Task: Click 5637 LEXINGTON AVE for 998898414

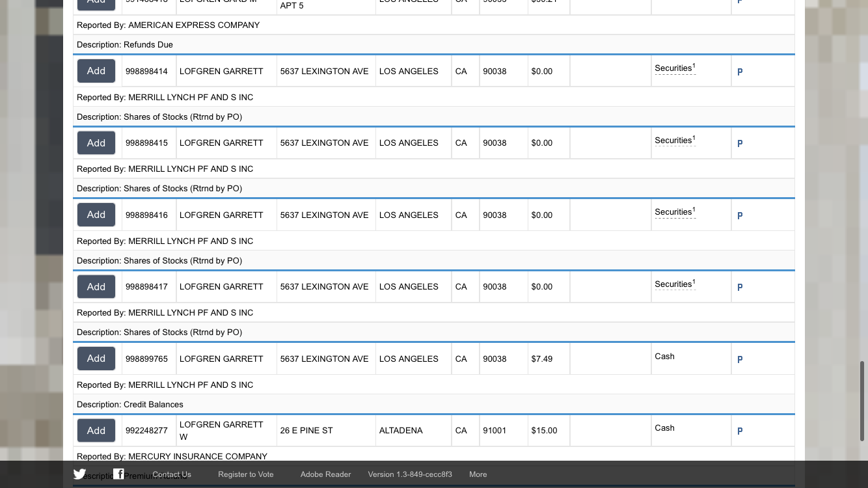Action: (x=325, y=71)
